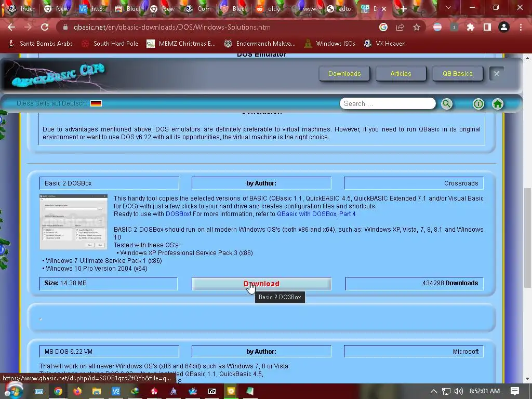Screen dimensions: 532x399
Task: Click the 434298 Downloads count
Action: click(450, 283)
